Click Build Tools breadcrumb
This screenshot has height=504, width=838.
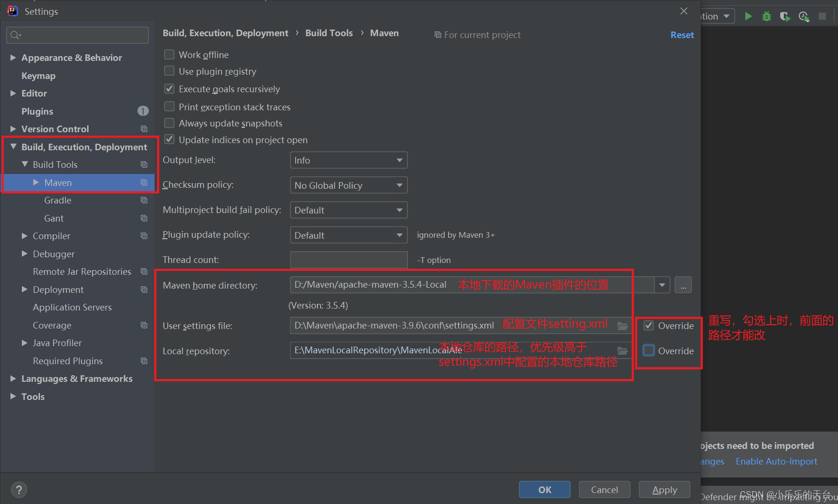point(329,33)
